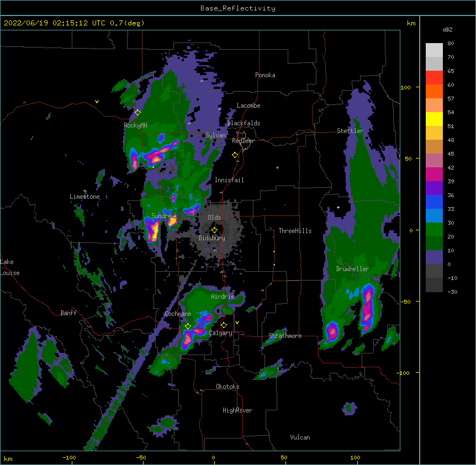Screen dimensions: 476x465
Task: Click the 80 value on the dBZ legend
Action: [451, 44]
